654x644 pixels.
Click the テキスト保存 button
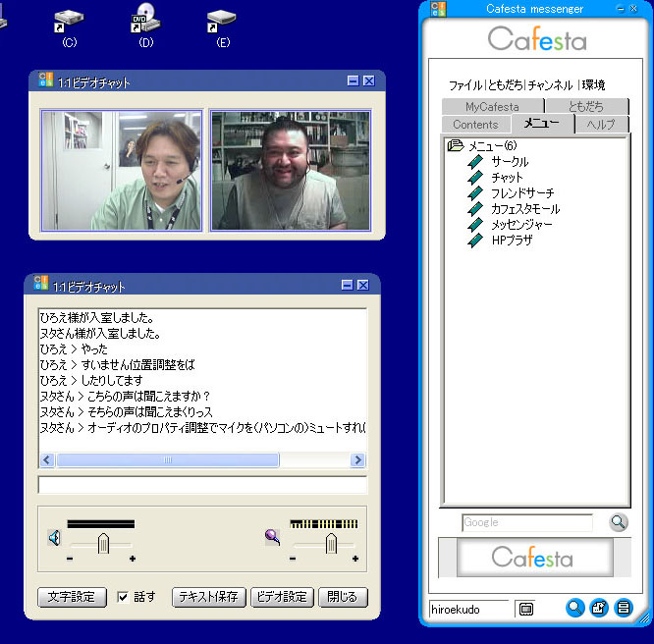pyautogui.click(x=208, y=597)
